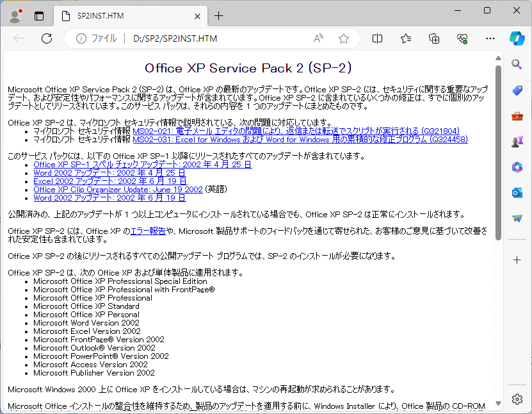The width and height of the screenshot is (532, 414).
Task: Click scrollbar up arrow
Action: [498, 58]
